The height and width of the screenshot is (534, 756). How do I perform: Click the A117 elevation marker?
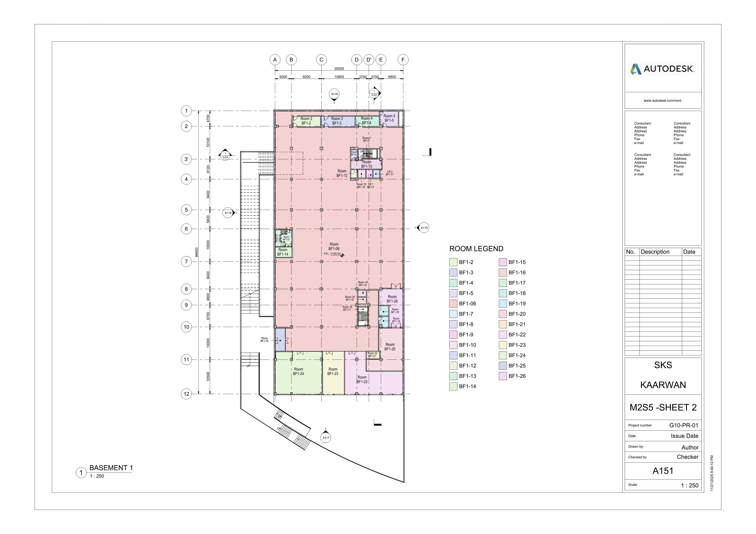(326, 438)
